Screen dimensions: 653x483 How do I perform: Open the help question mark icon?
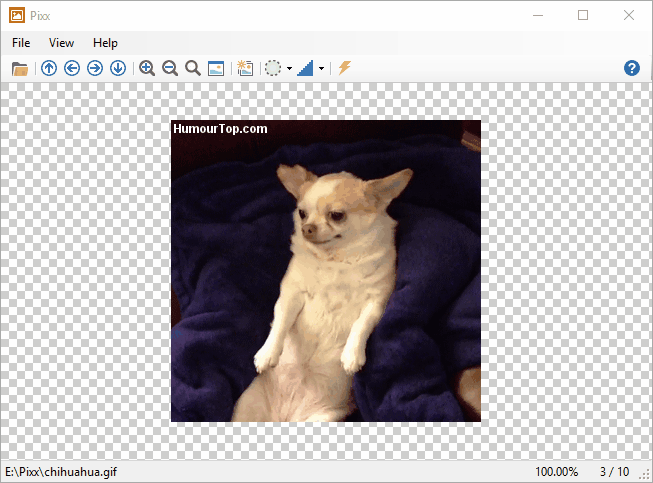click(632, 68)
